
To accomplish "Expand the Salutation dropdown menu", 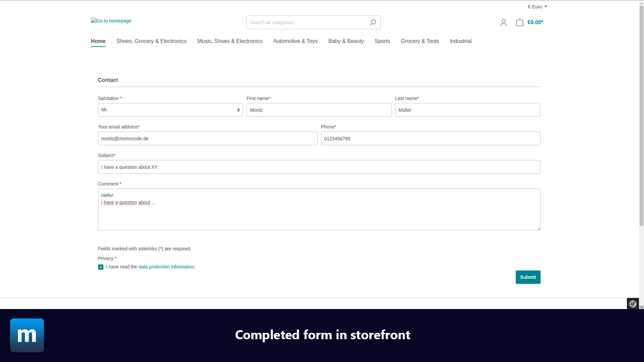I will [x=170, y=110].
